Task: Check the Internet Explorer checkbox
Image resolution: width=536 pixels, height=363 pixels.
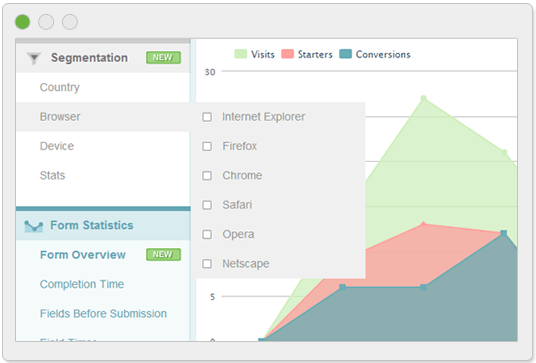Action: coord(207,117)
